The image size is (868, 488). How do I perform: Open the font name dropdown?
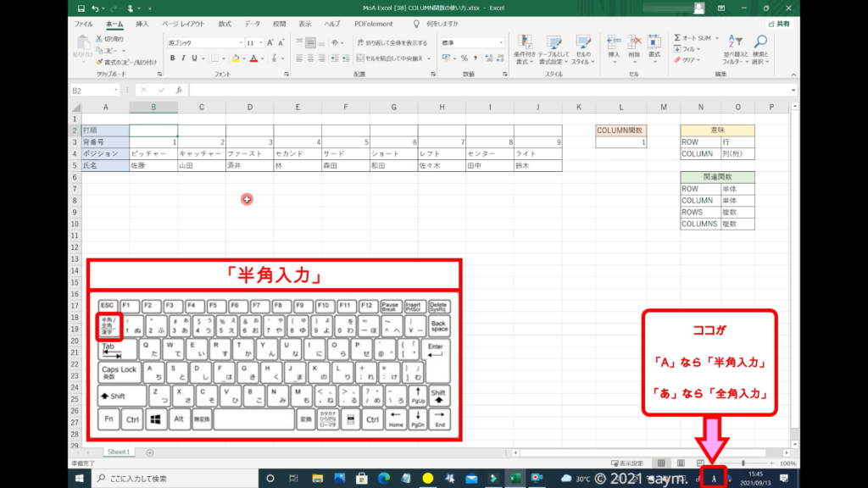click(240, 42)
